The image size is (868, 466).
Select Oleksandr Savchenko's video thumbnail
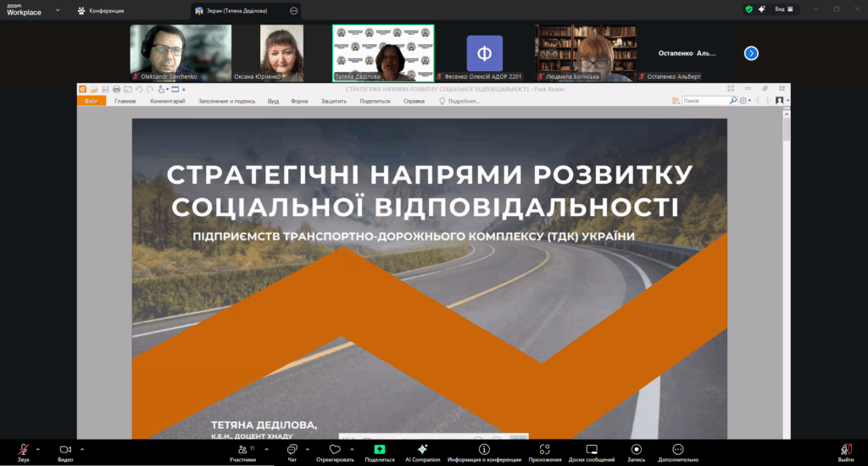click(180, 51)
